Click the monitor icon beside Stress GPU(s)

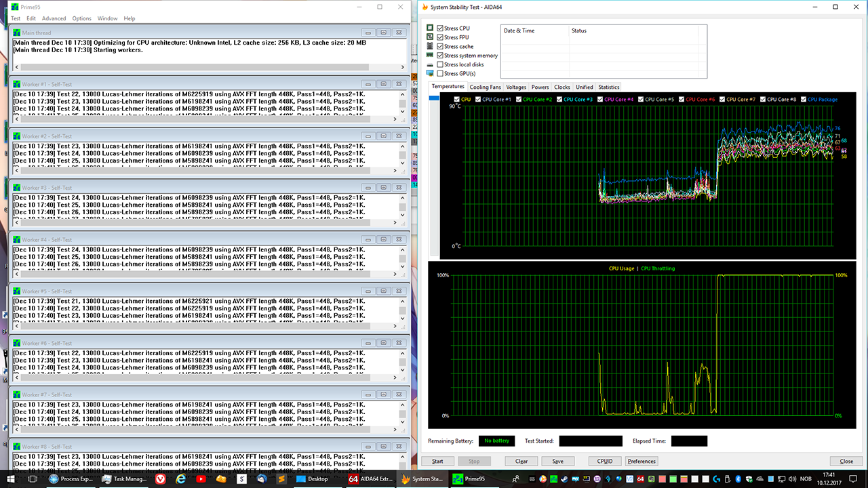430,73
